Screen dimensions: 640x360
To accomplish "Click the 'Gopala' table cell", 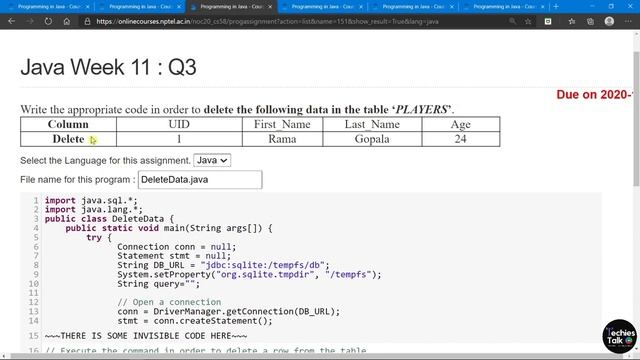I will 372,139.
